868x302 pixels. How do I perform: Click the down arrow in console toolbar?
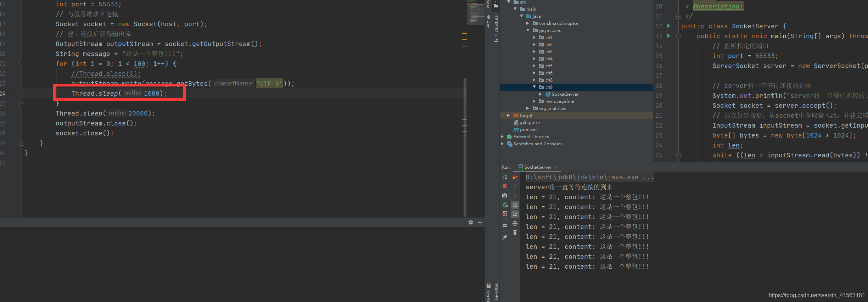(515, 196)
